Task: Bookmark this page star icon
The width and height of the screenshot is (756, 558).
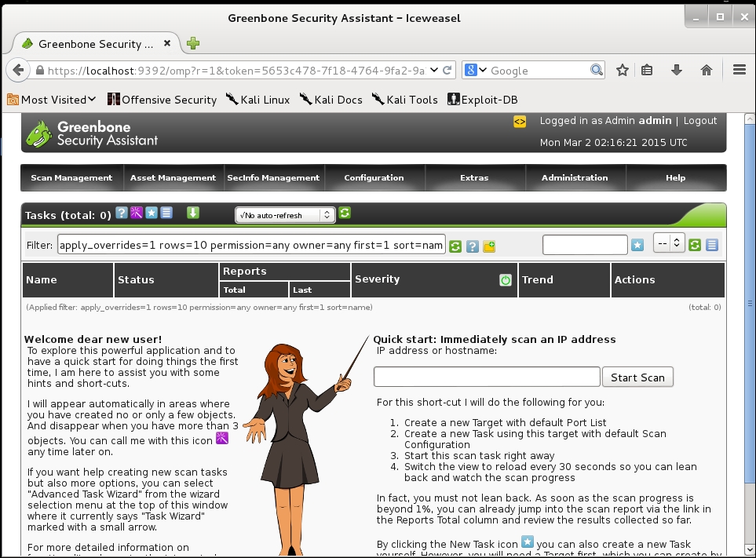Action: coord(623,71)
